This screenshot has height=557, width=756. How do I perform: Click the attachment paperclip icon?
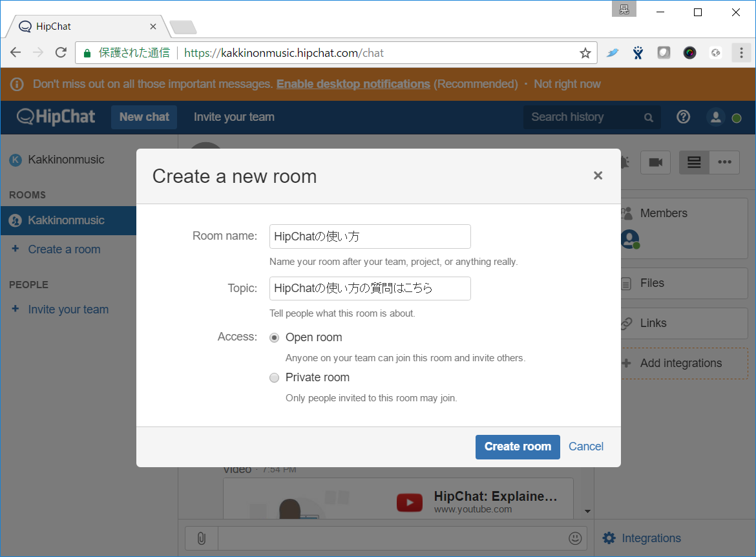pos(202,538)
